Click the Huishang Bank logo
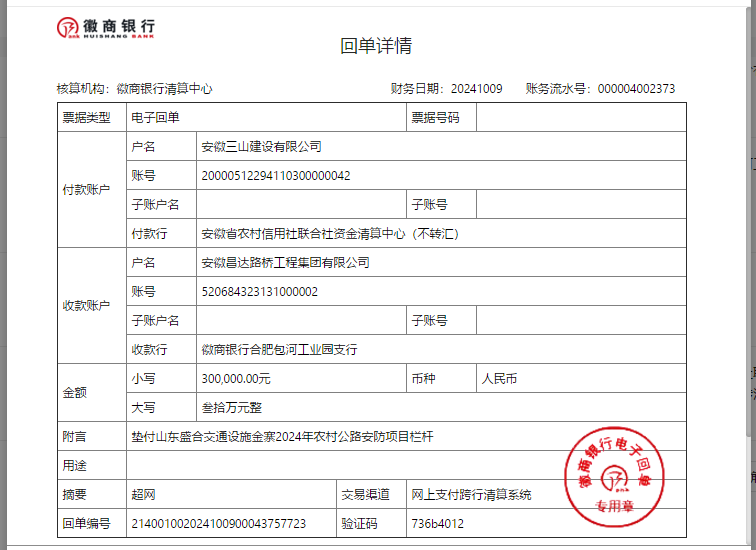 pyautogui.click(x=105, y=28)
